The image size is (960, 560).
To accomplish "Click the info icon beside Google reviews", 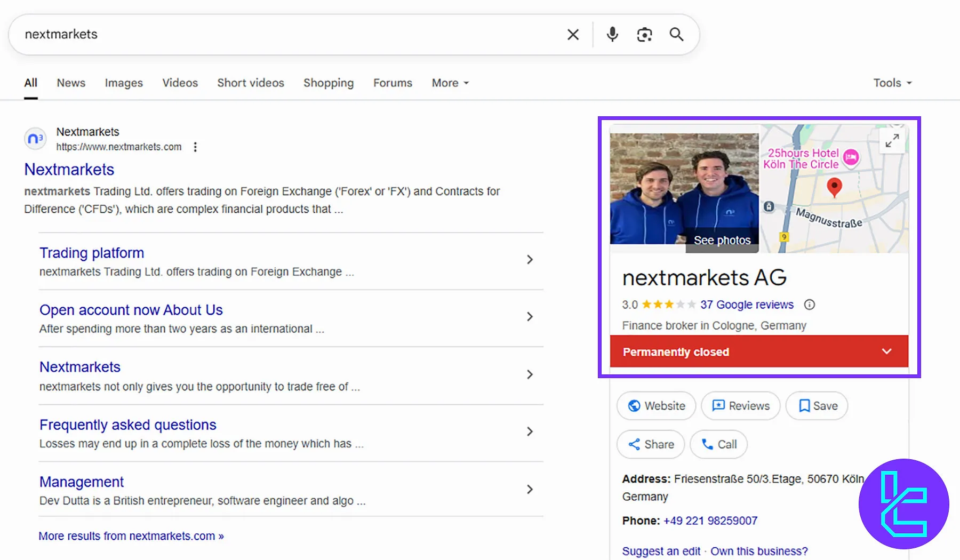I will tap(809, 305).
